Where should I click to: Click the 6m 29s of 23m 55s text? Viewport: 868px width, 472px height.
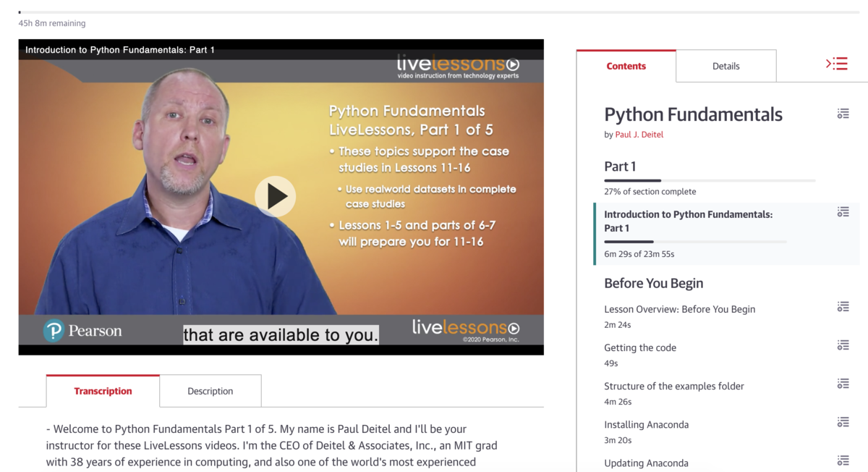click(x=639, y=254)
